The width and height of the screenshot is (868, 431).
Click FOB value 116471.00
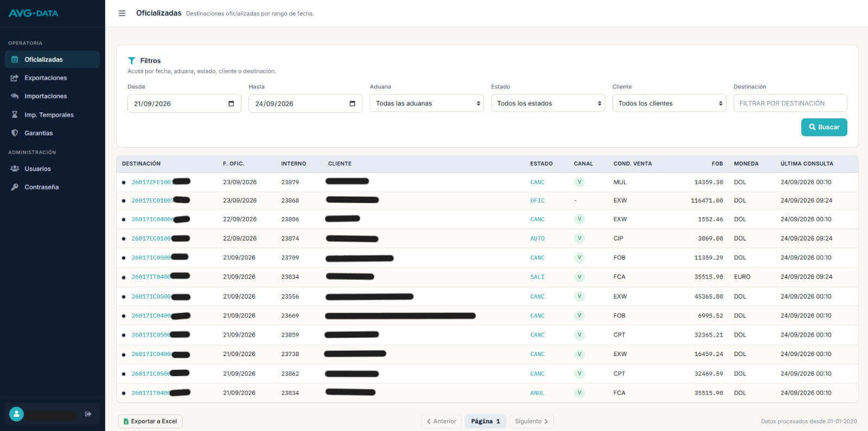pyautogui.click(x=707, y=201)
